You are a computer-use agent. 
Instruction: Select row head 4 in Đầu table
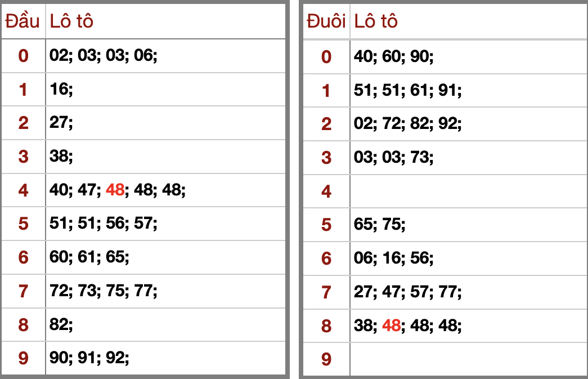pyautogui.click(x=23, y=190)
